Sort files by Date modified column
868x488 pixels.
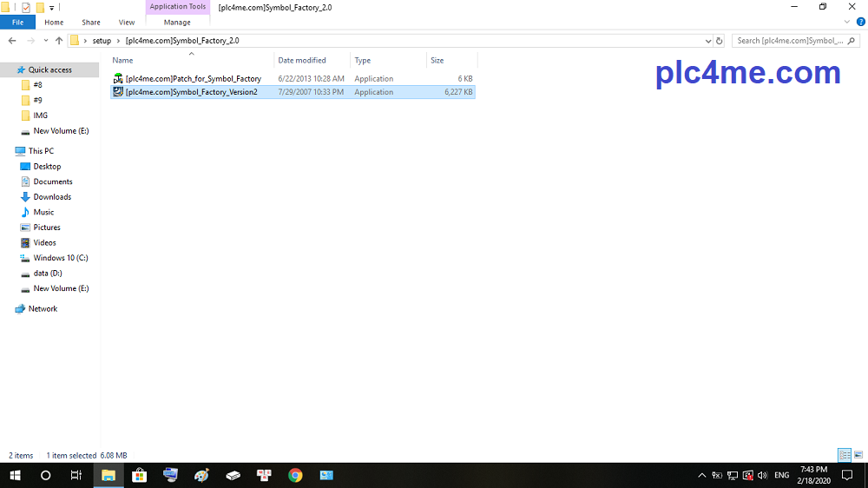point(302,61)
